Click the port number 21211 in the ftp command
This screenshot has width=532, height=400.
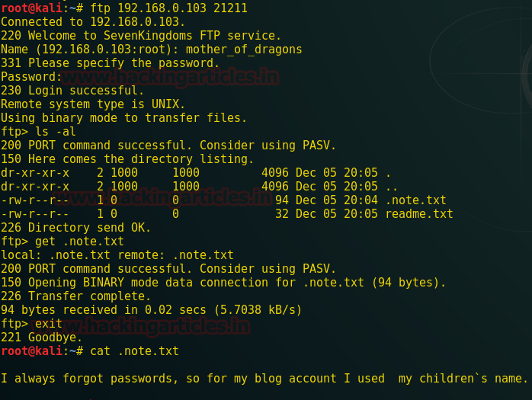pyautogui.click(x=230, y=8)
